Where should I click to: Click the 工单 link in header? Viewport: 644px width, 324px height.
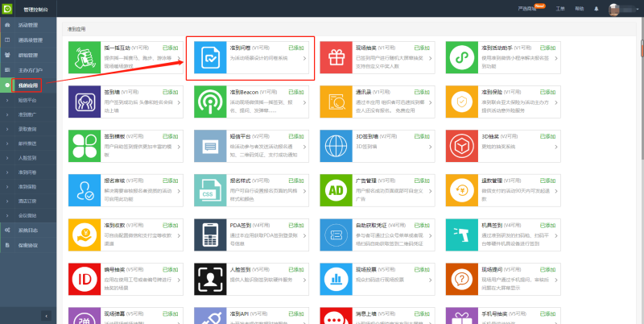click(560, 8)
